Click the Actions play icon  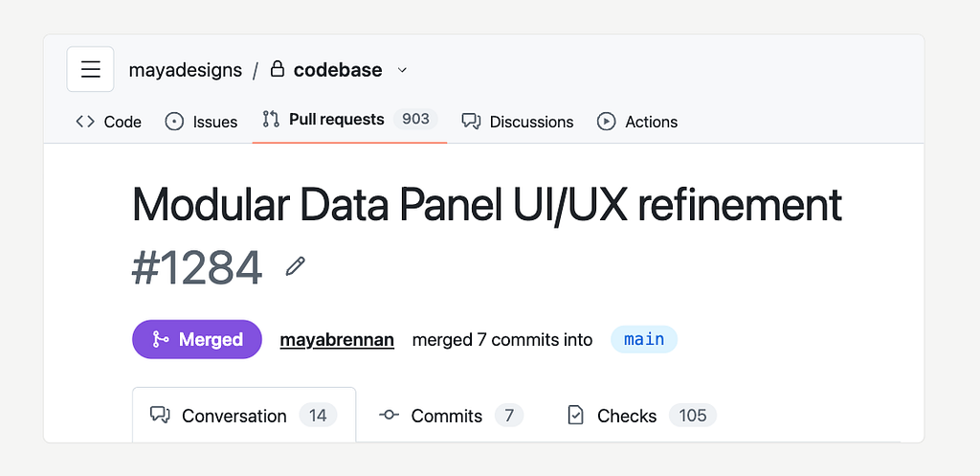[606, 122]
